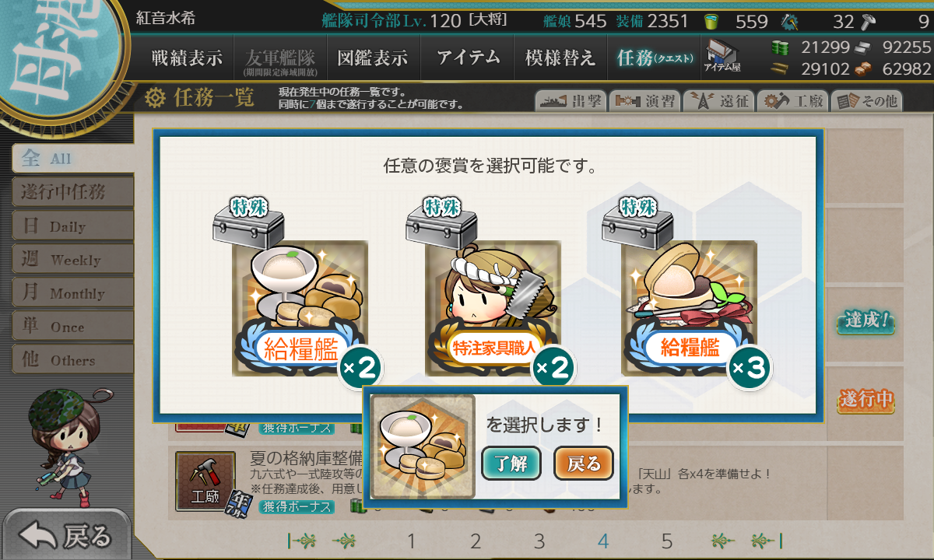The image size is (934, 560).
Task: Open the 図鑑表示 menu item
Action: click(x=373, y=58)
